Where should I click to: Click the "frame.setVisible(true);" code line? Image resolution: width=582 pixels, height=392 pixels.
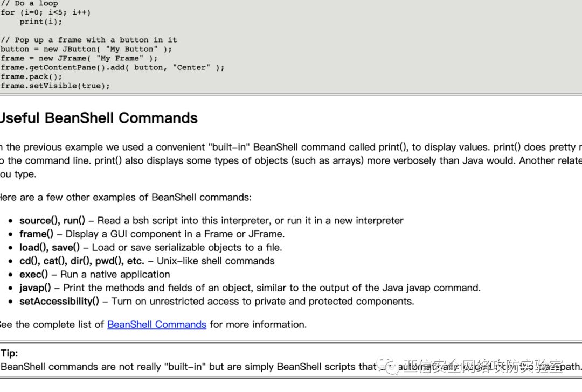[x=55, y=86]
